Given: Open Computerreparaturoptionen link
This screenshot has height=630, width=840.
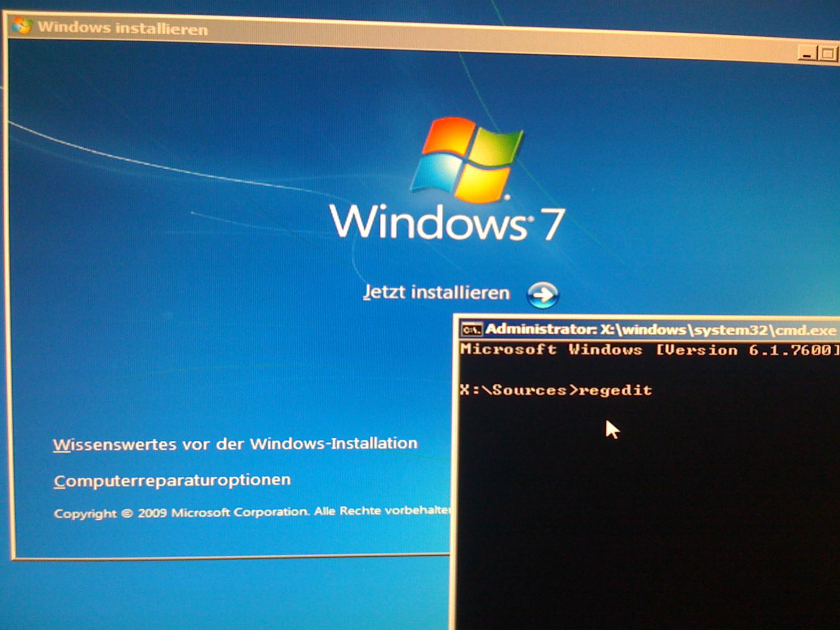Looking at the screenshot, I should click(172, 481).
